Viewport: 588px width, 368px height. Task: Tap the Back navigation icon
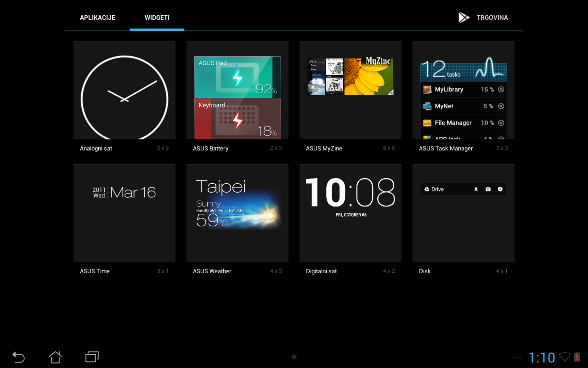point(19,357)
